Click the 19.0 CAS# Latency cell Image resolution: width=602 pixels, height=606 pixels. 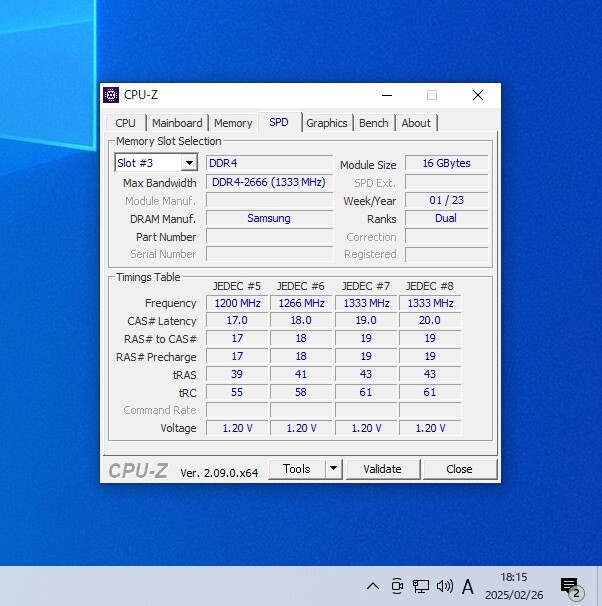point(366,320)
